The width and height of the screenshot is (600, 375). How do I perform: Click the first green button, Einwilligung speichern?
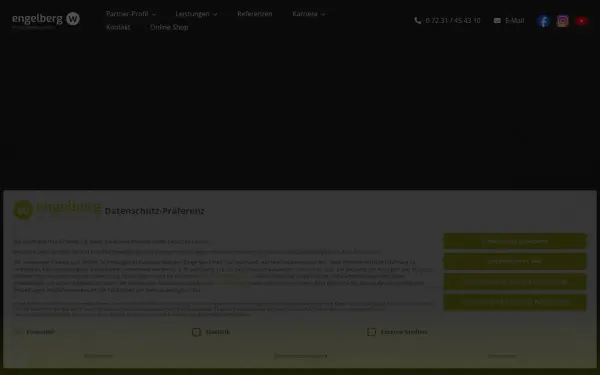[x=515, y=241]
